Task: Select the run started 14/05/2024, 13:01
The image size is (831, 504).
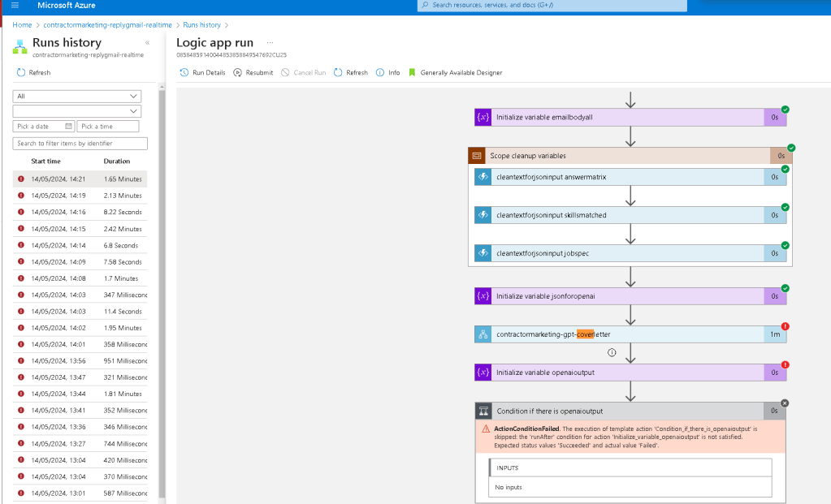Action: point(80,493)
